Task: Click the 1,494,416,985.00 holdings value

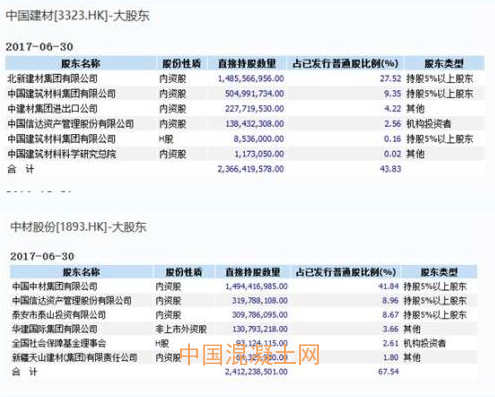Action: 256,286
